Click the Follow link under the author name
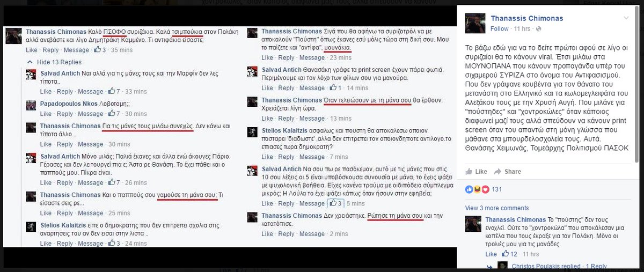 pos(499,28)
